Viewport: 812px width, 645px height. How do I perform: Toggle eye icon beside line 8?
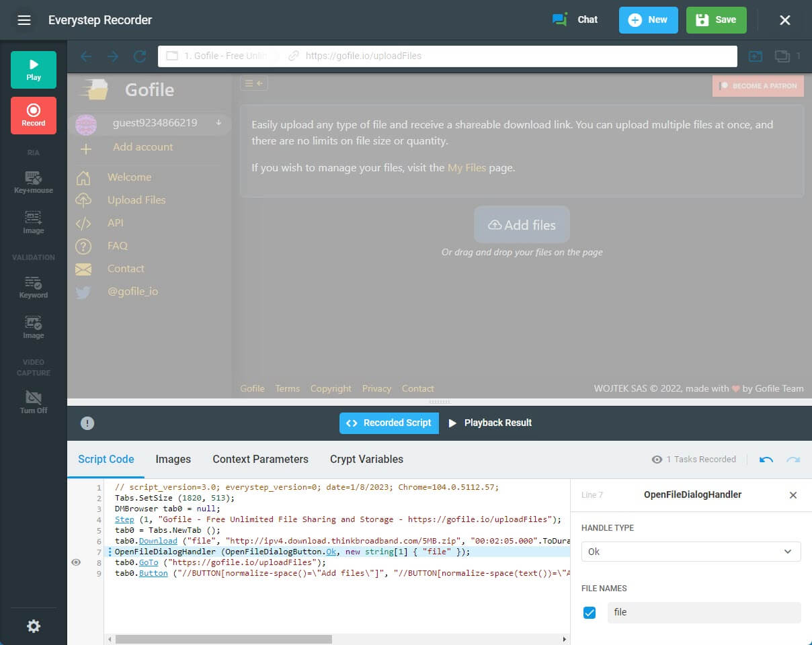[76, 562]
